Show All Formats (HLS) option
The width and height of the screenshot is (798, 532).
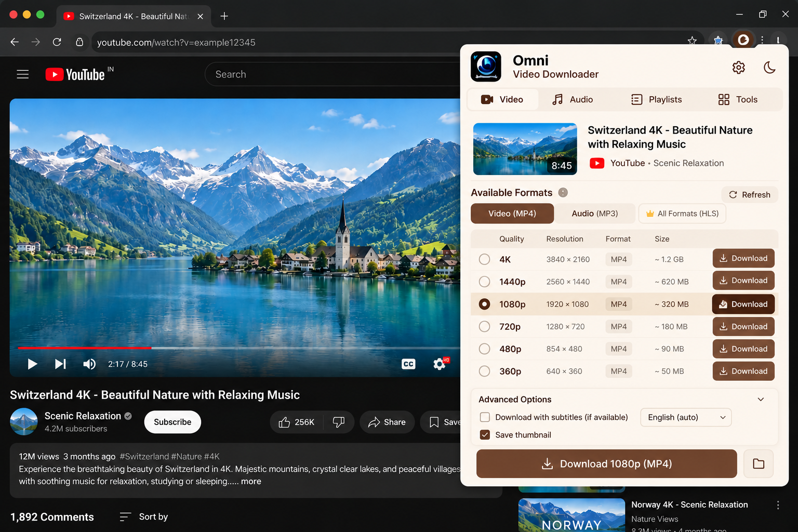tap(682, 214)
